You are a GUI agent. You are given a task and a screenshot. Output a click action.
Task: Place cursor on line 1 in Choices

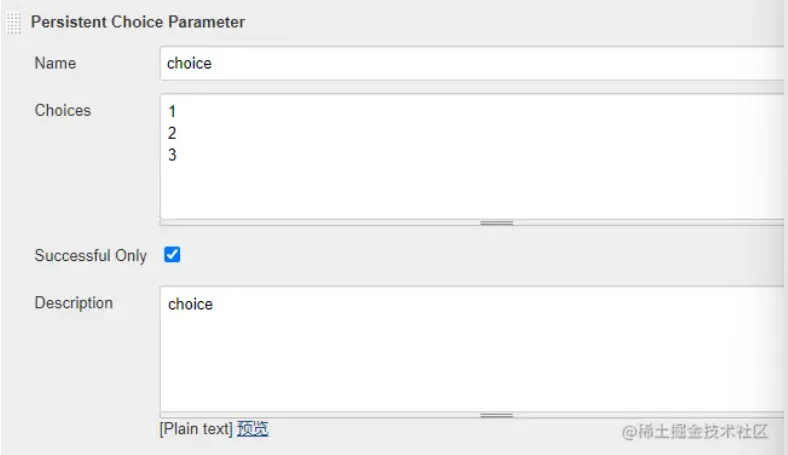tap(173, 112)
